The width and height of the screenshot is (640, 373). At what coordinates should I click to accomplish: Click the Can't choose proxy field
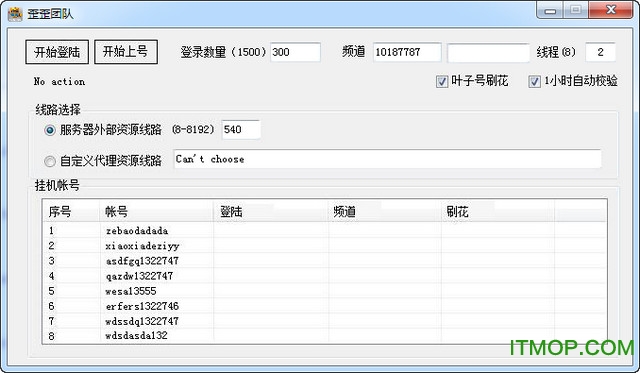(x=387, y=159)
